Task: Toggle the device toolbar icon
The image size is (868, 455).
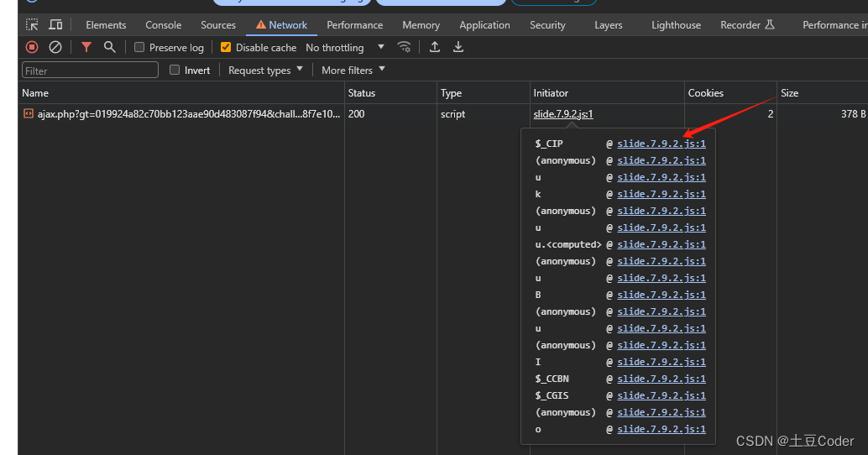Action: tap(55, 25)
